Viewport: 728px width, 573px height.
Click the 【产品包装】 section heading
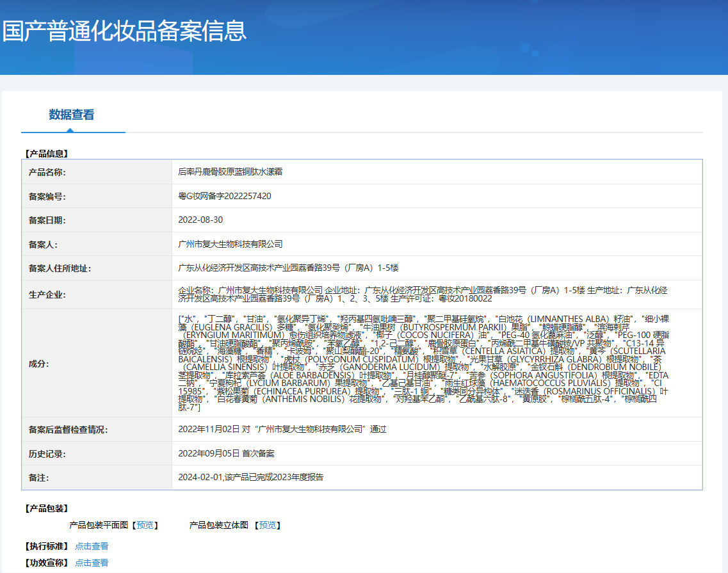pyautogui.click(x=46, y=508)
